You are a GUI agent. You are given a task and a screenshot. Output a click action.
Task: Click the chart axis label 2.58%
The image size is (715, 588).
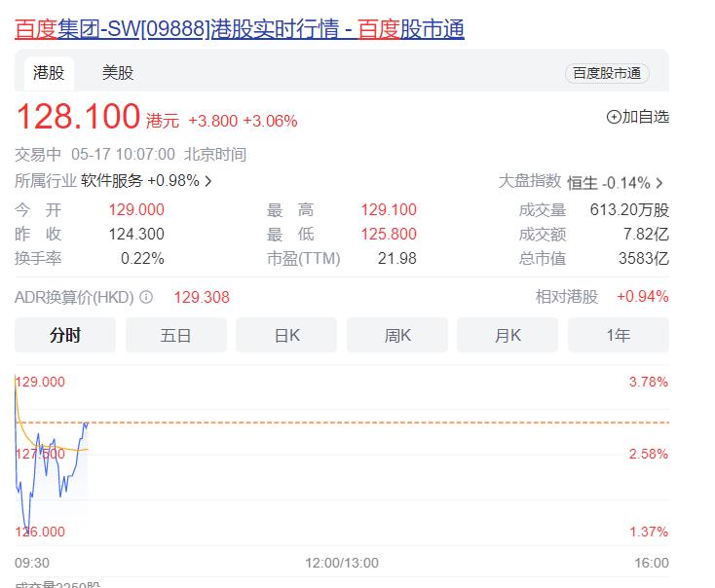click(649, 454)
